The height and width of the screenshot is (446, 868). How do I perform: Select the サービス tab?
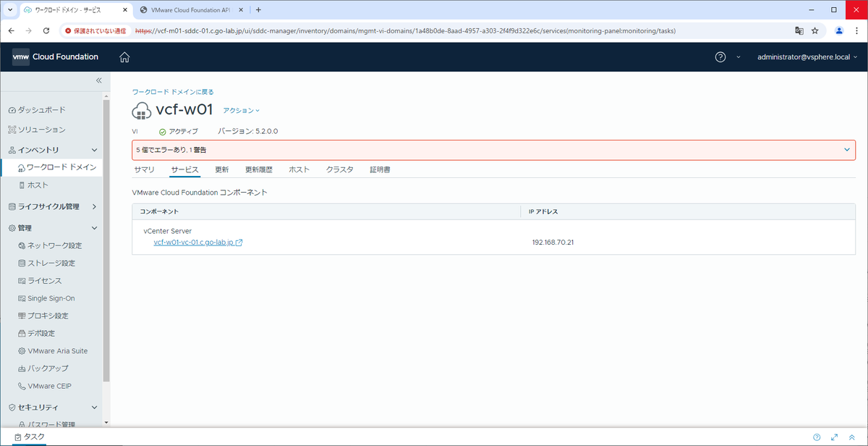tap(184, 169)
